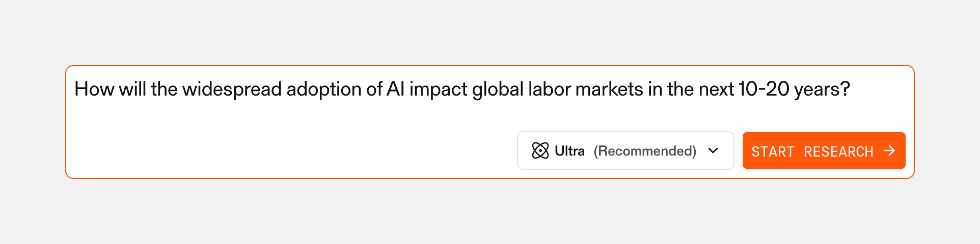Expand the model selector chevron
Image resolution: width=980 pixels, height=244 pixels.
coord(713,150)
